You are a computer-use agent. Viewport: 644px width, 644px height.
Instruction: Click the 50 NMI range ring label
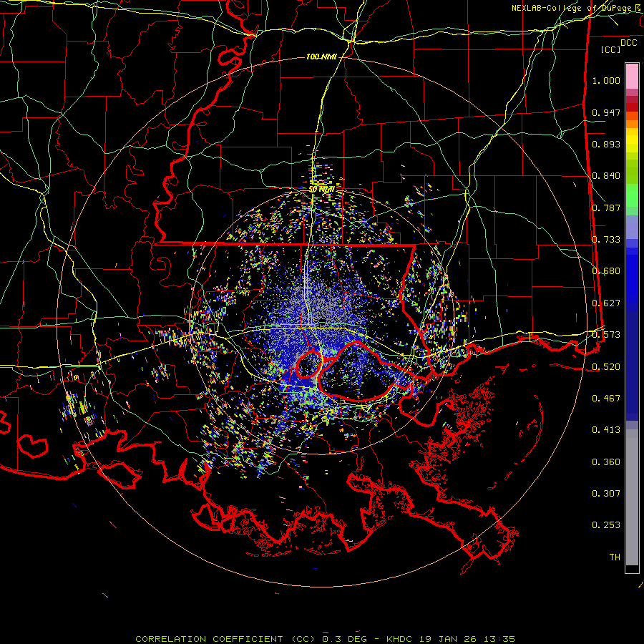coord(321,190)
